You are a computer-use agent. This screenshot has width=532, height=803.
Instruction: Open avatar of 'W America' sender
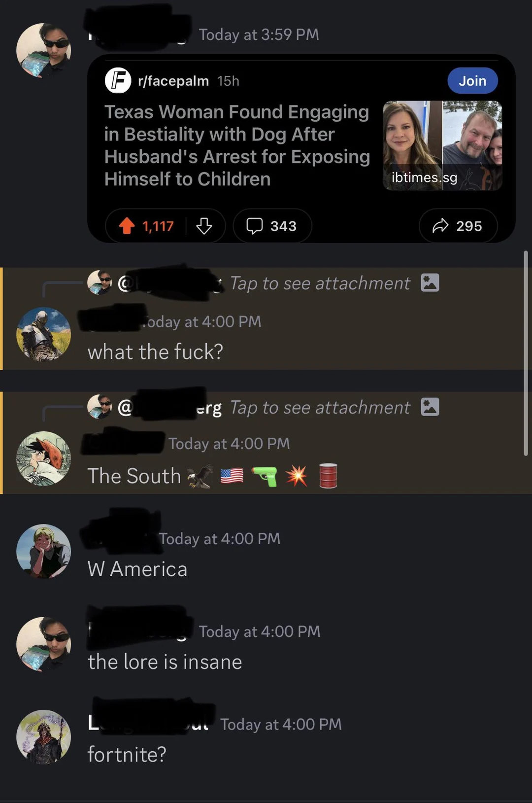pos(43,551)
